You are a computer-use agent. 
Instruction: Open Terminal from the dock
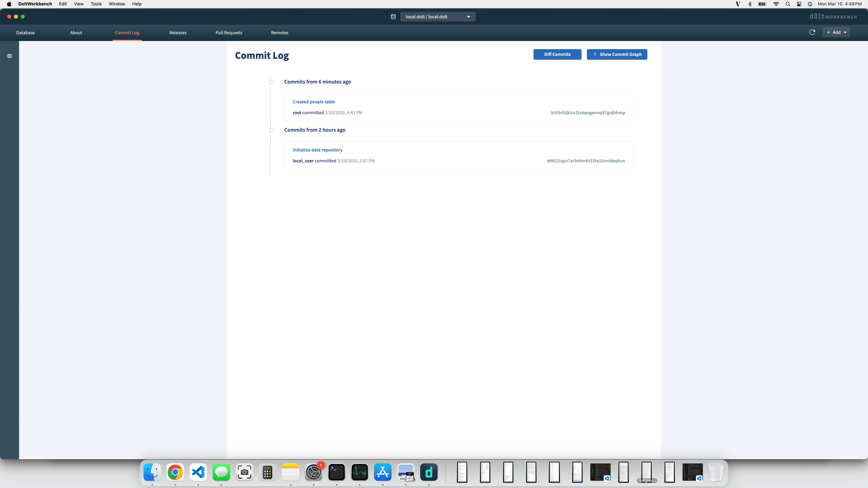pyautogui.click(x=337, y=472)
